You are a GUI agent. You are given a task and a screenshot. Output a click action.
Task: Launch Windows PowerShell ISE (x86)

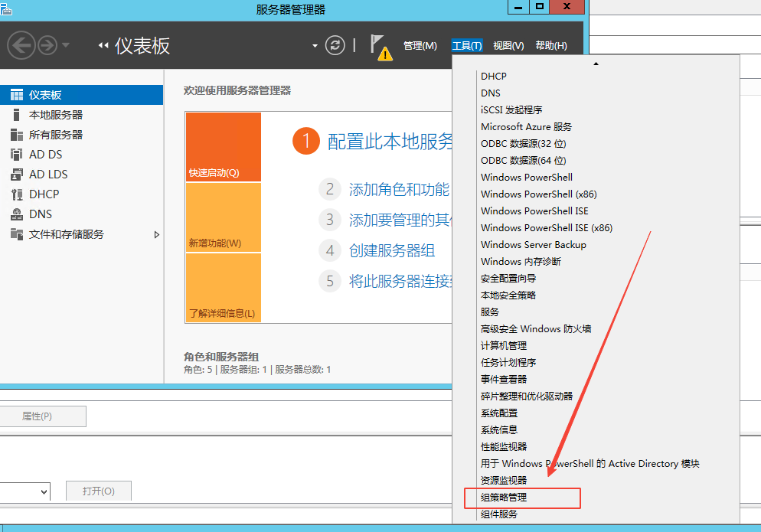pyautogui.click(x=547, y=227)
